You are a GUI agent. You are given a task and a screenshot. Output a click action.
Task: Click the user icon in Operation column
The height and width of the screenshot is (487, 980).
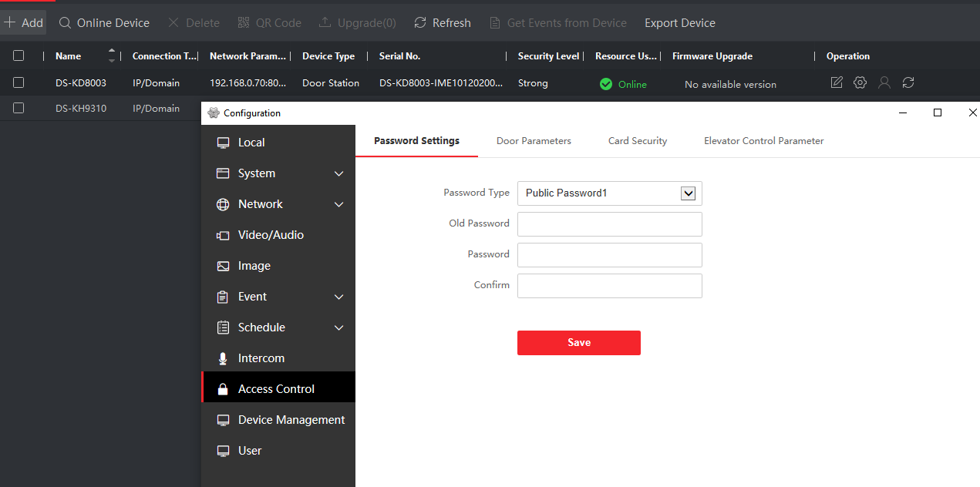[884, 82]
